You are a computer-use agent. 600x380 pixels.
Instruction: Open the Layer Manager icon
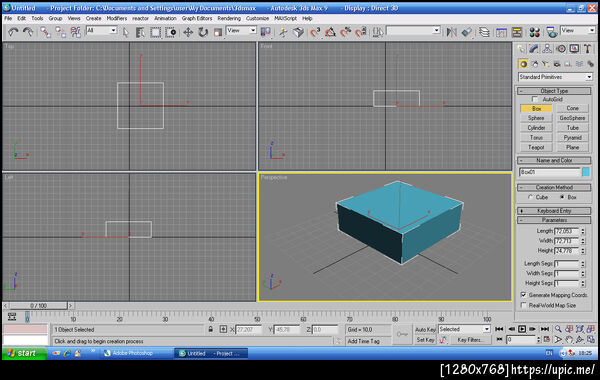pos(484,33)
